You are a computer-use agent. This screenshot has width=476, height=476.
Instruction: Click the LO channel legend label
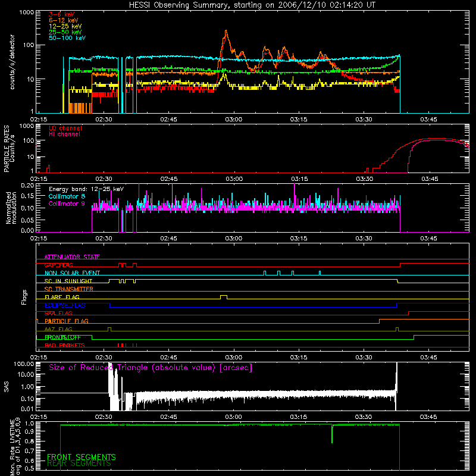(65, 128)
